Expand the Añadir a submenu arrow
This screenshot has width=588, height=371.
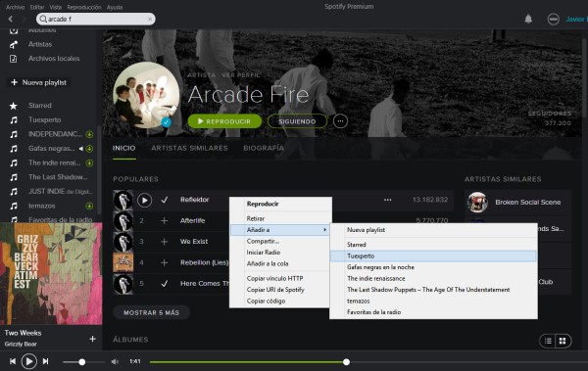click(x=324, y=230)
